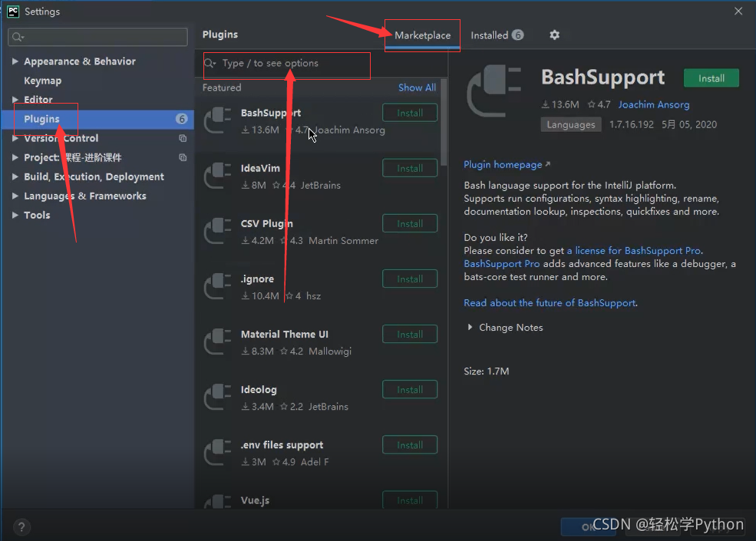Image resolution: width=756 pixels, height=541 pixels.
Task: Click the .ignore plugin icon
Action: 218,287
